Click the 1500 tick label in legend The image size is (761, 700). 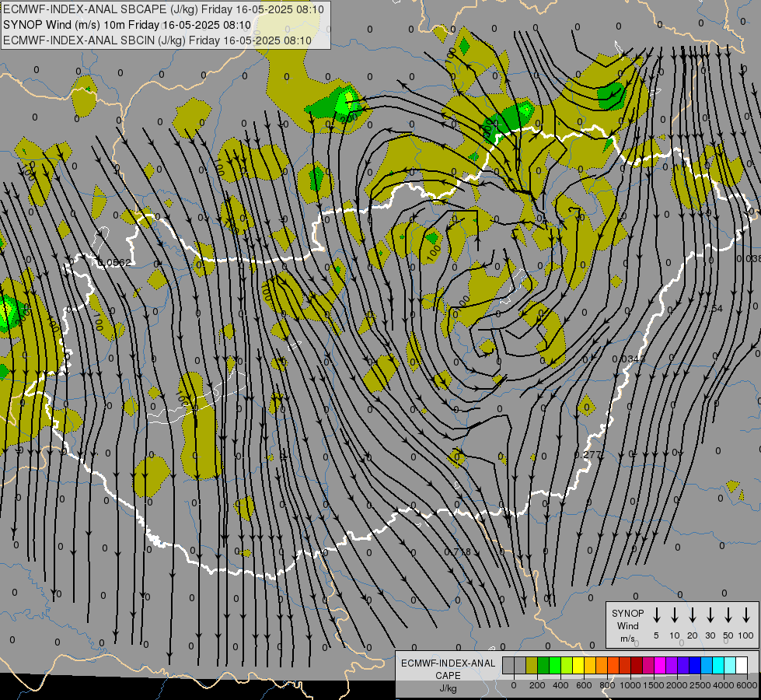click(x=654, y=685)
